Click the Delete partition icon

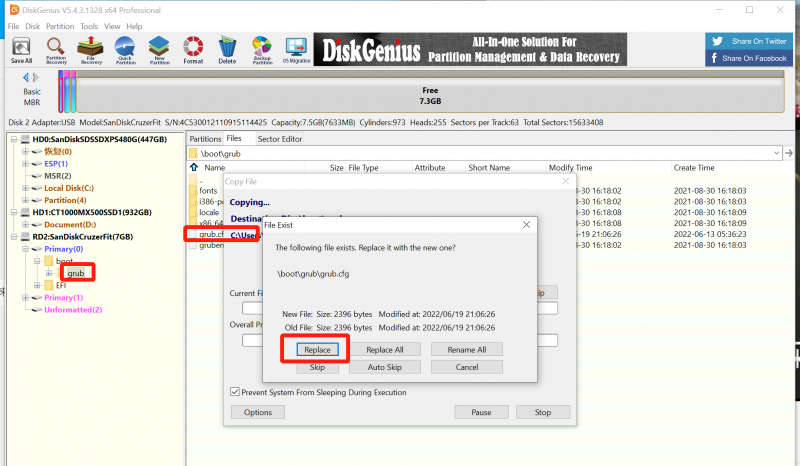pyautogui.click(x=227, y=50)
